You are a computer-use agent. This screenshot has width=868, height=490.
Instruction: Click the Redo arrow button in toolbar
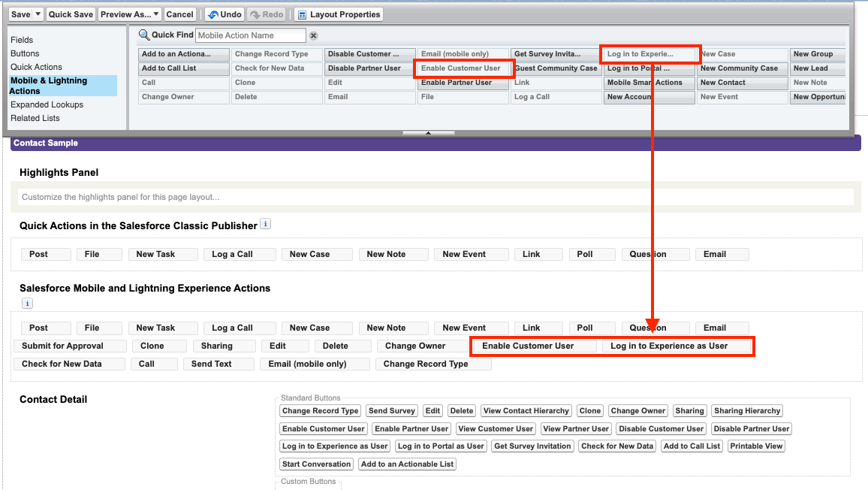(x=267, y=14)
